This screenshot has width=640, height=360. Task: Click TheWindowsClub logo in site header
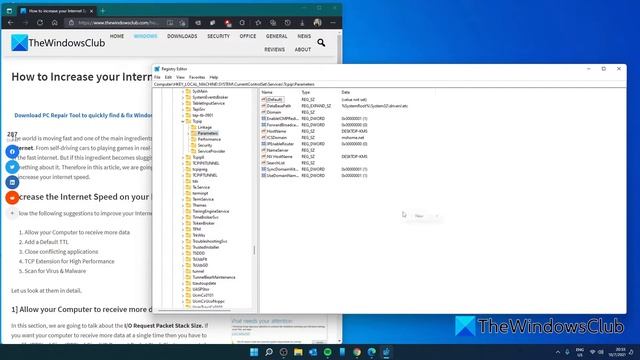(x=58, y=43)
